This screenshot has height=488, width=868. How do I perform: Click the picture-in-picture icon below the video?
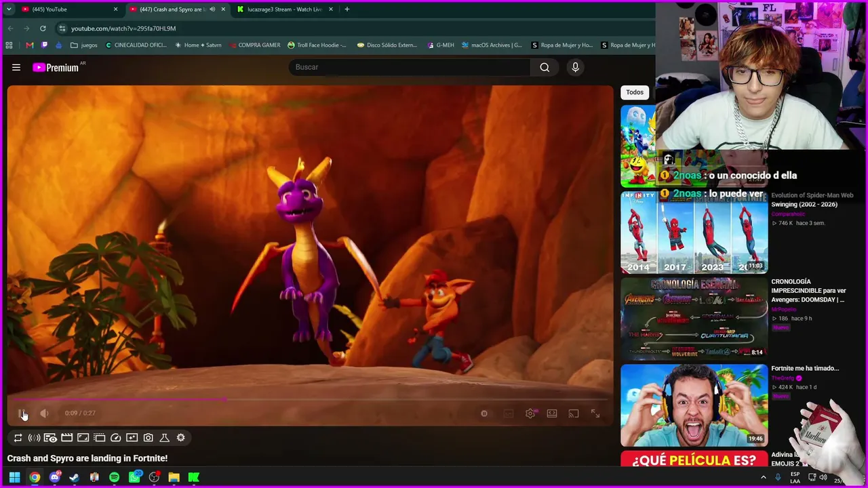pos(83,438)
